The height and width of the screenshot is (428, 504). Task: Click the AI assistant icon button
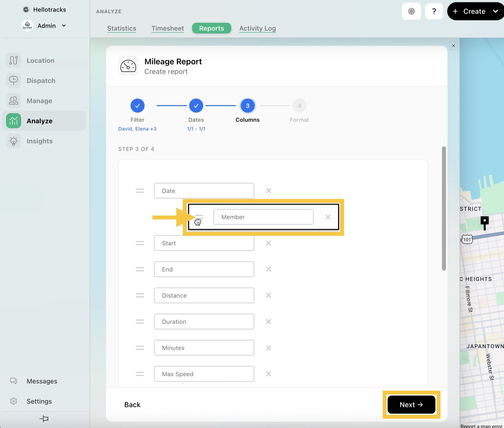pyautogui.click(x=411, y=11)
